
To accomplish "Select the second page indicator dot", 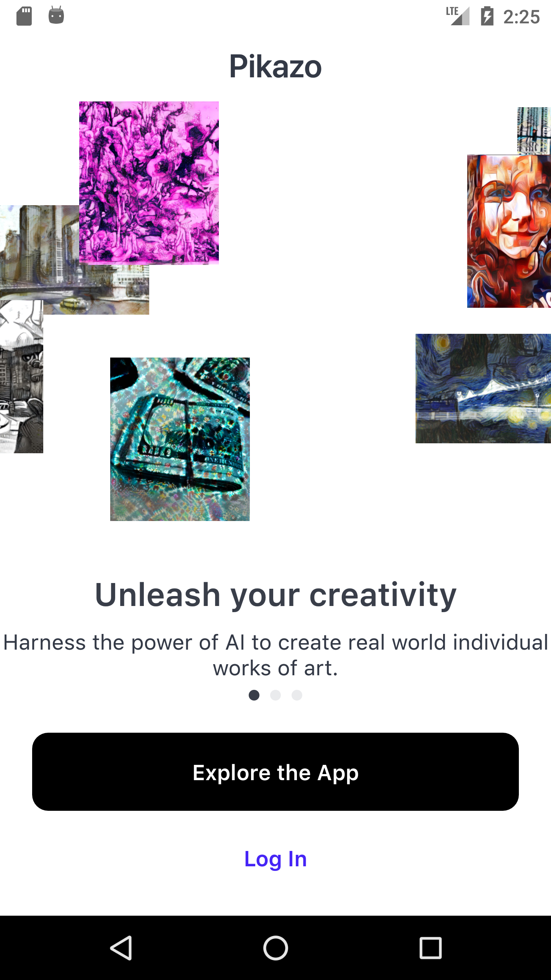I will coord(275,695).
